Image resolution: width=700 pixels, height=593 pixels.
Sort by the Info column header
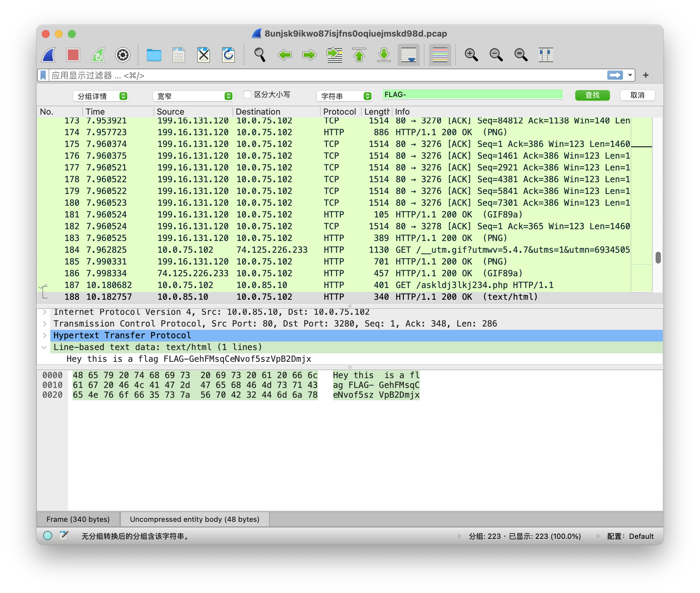coord(511,112)
